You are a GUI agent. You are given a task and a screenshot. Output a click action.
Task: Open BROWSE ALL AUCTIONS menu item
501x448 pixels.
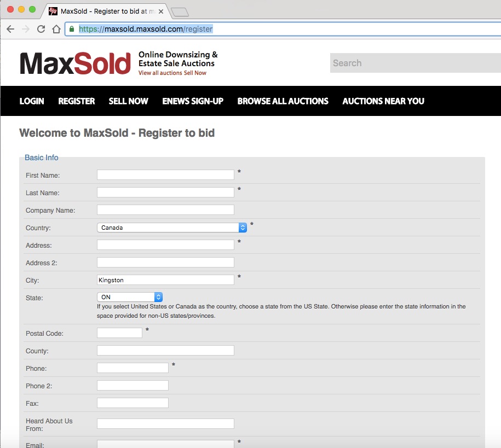click(283, 101)
